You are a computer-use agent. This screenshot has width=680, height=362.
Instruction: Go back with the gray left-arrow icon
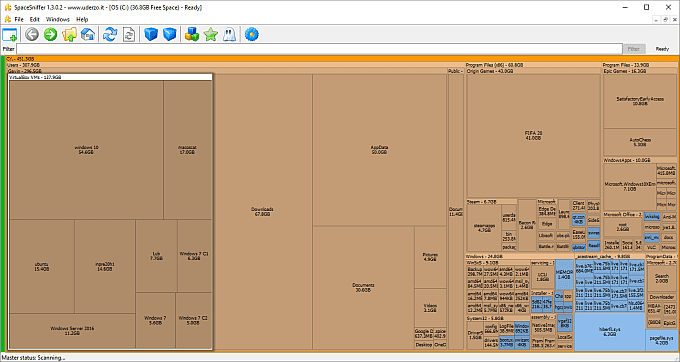[32, 34]
